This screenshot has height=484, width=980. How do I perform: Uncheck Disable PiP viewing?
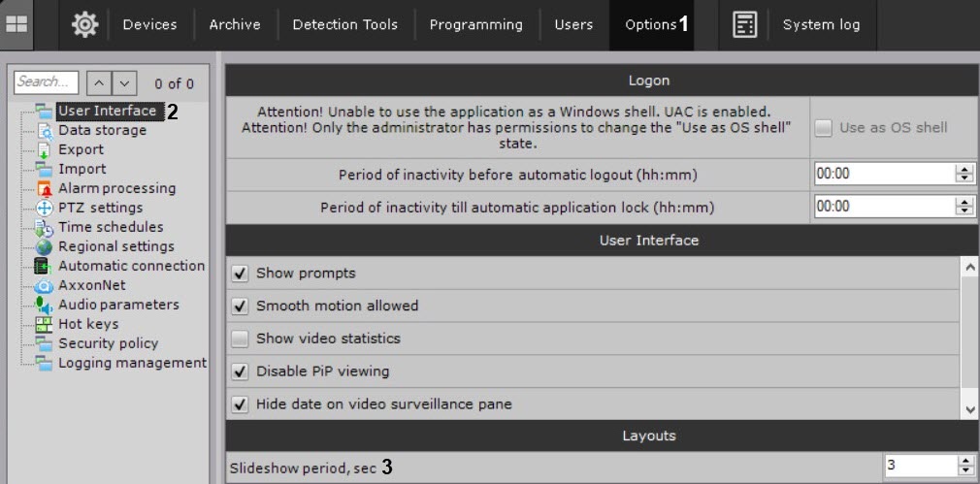tap(241, 371)
